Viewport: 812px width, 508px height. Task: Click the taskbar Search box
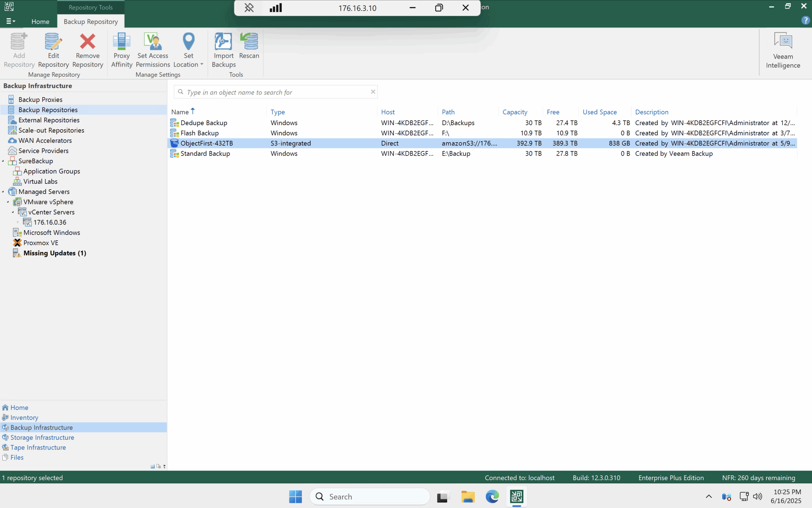[x=370, y=497]
